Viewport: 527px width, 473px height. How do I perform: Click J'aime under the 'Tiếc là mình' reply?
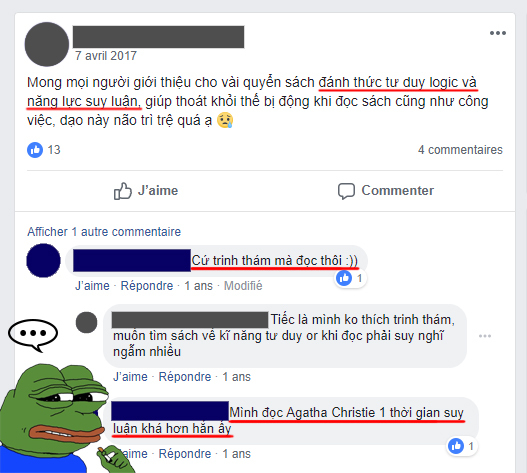(130, 377)
